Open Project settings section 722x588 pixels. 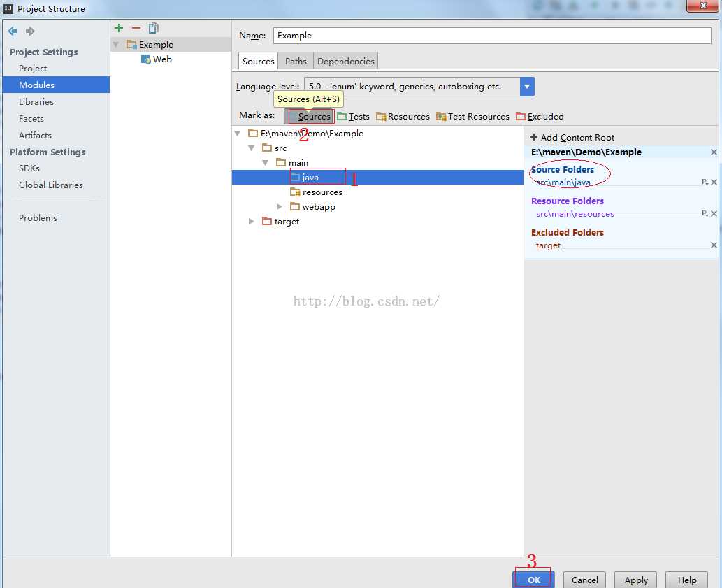coord(33,68)
